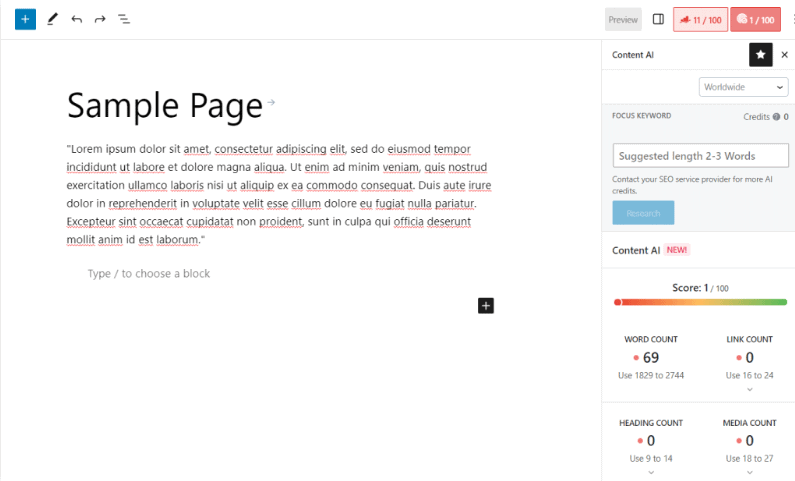The image size is (795, 481).
Task: Add a block with the black plus button
Action: [x=486, y=305]
